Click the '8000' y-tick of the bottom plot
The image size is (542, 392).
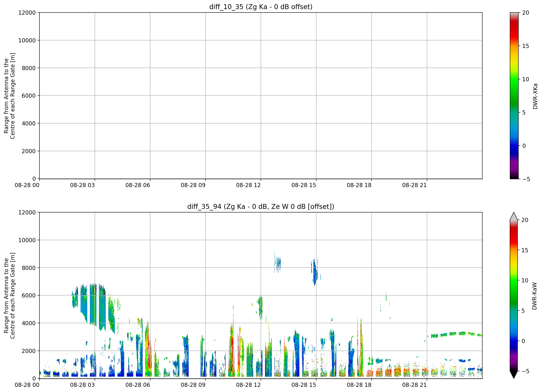(x=29, y=268)
